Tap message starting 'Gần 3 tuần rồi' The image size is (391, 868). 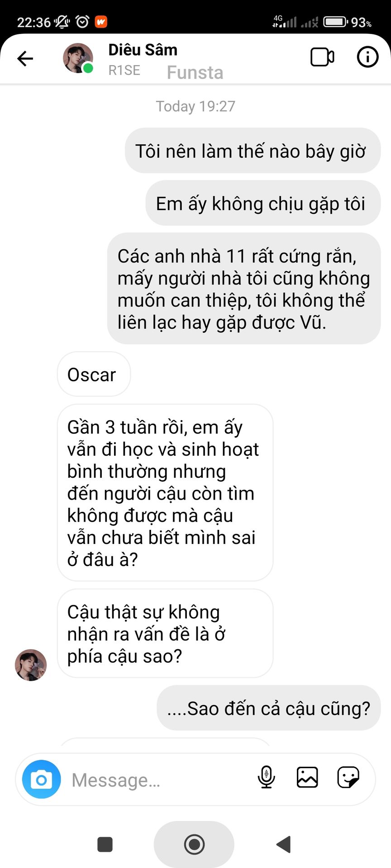165,493
